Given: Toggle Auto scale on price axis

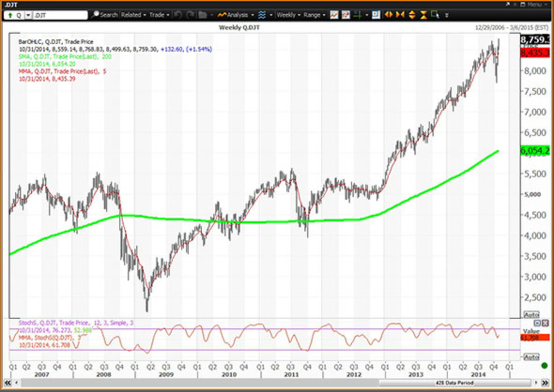Looking at the screenshot, I should pyautogui.click(x=531, y=315).
